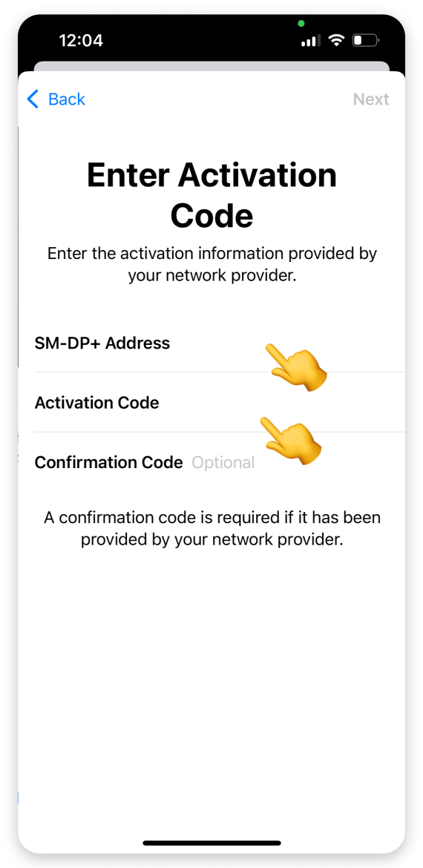Tap the Optional placeholder in Confirmation Code

point(223,462)
